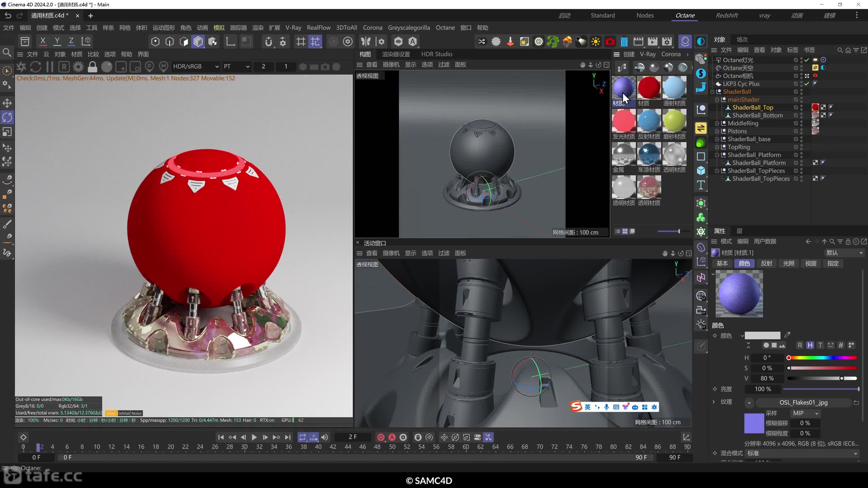Image resolution: width=868 pixels, height=488 pixels.
Task: Open the 反射 material tab
Action: click(766, 263)
